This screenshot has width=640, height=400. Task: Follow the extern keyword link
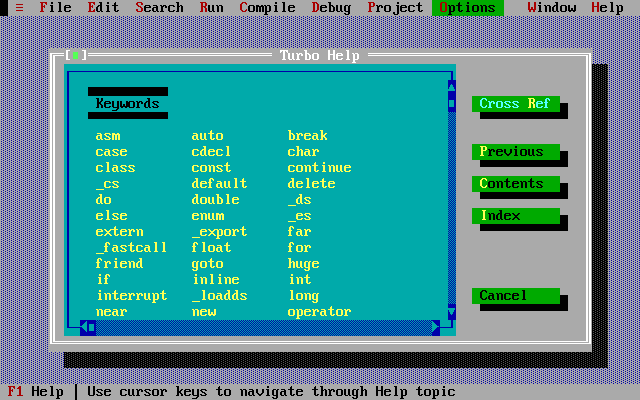pos(119,231)
